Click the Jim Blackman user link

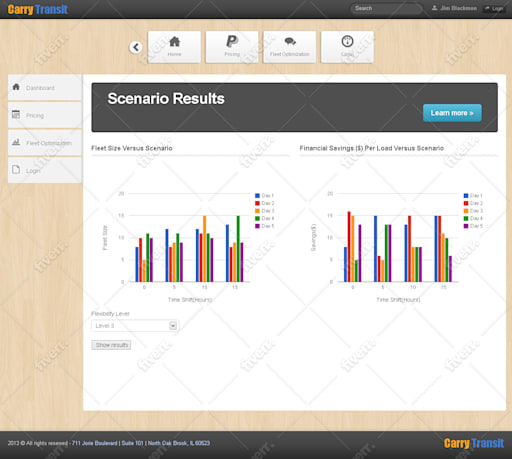coord(455,8)
